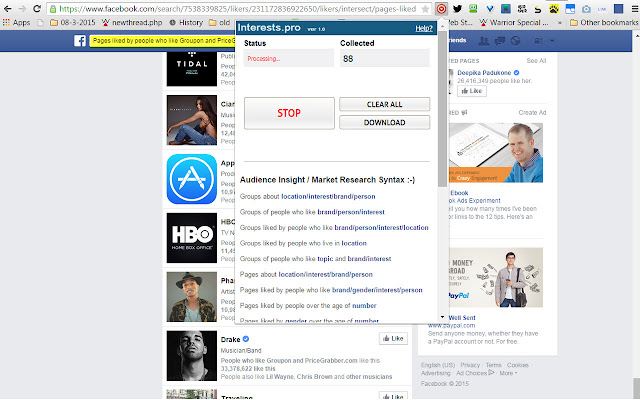The height and width of the screenshot is (400, 640).
Task: Click the black S-shaped extension icon
Action: coord(538,9)
